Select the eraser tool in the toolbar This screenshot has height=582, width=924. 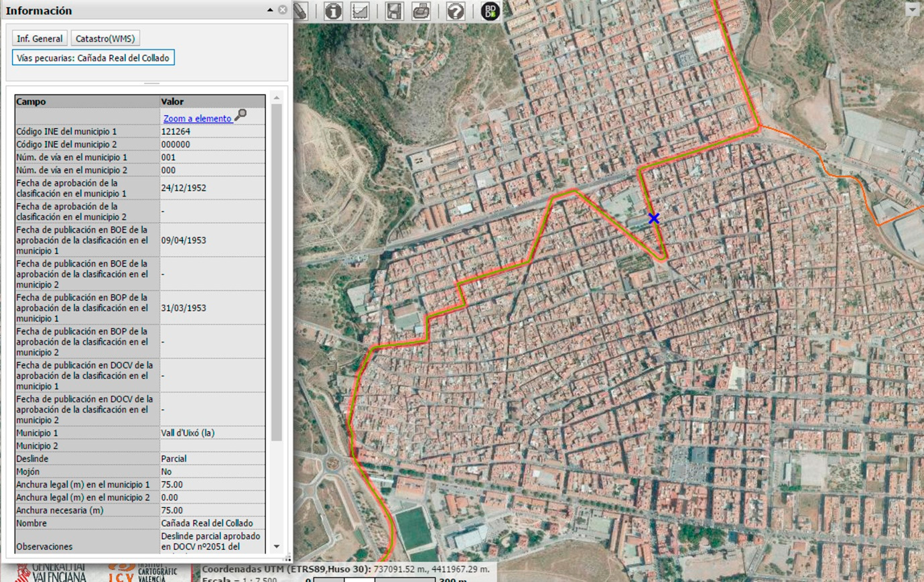pos(301,11)
